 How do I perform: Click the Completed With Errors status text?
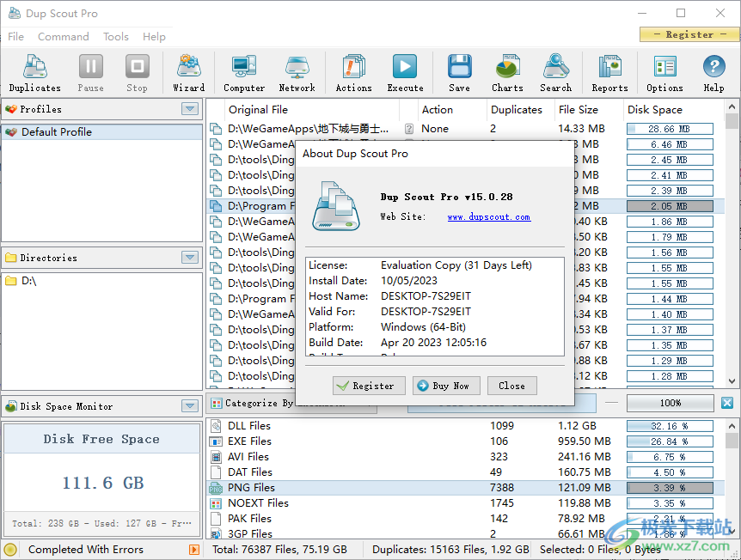click(x=86, y=550)
